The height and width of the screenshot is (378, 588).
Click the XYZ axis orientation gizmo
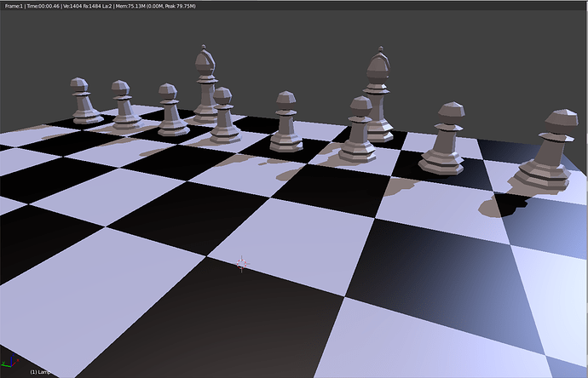pos(10,361)
